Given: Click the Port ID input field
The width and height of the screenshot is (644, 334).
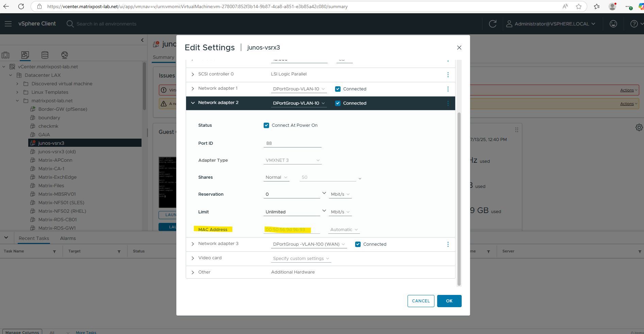Looking at the screenshot, I should pos(292,143).
